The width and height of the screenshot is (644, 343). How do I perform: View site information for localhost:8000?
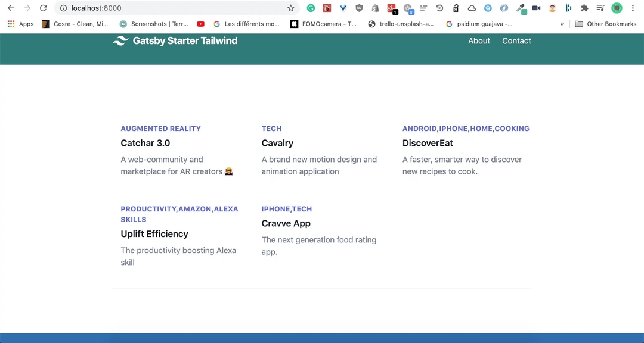point(63,8)
